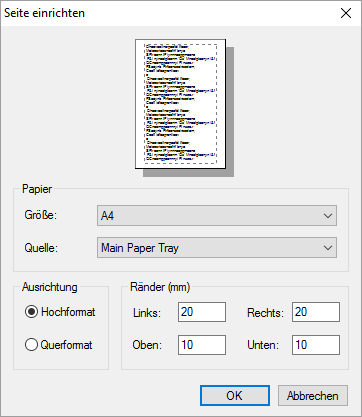Close the Seite einrichten dialog
Viewport: 362px width, 417px height.
click(x=346, y=13)
